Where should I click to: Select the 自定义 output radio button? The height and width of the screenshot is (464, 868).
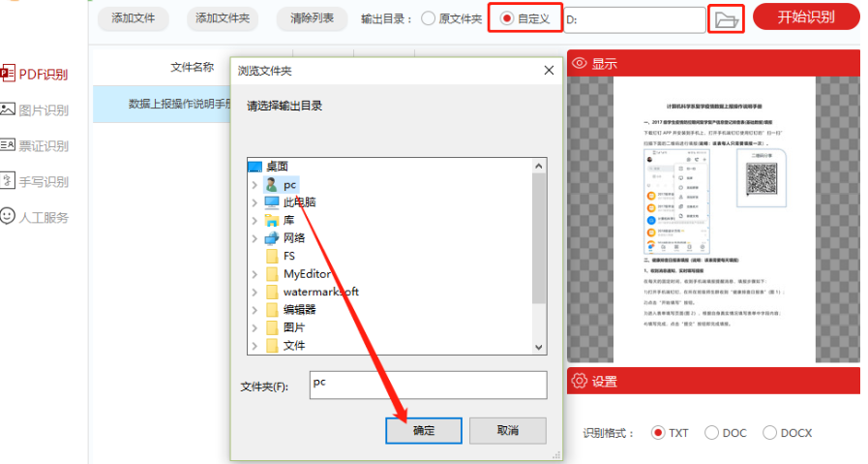(506, 18)
